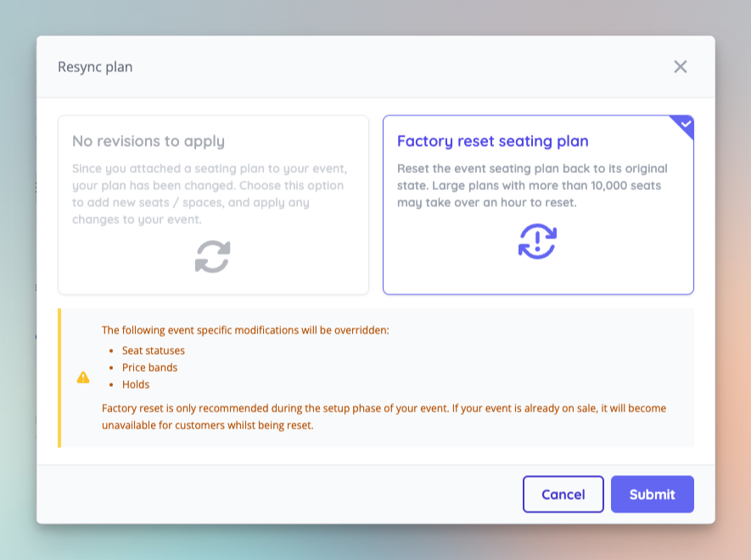Screen dimensions: 751x560
Task: Click the factory reset description text about 10,000 seats
Action: 532,187
